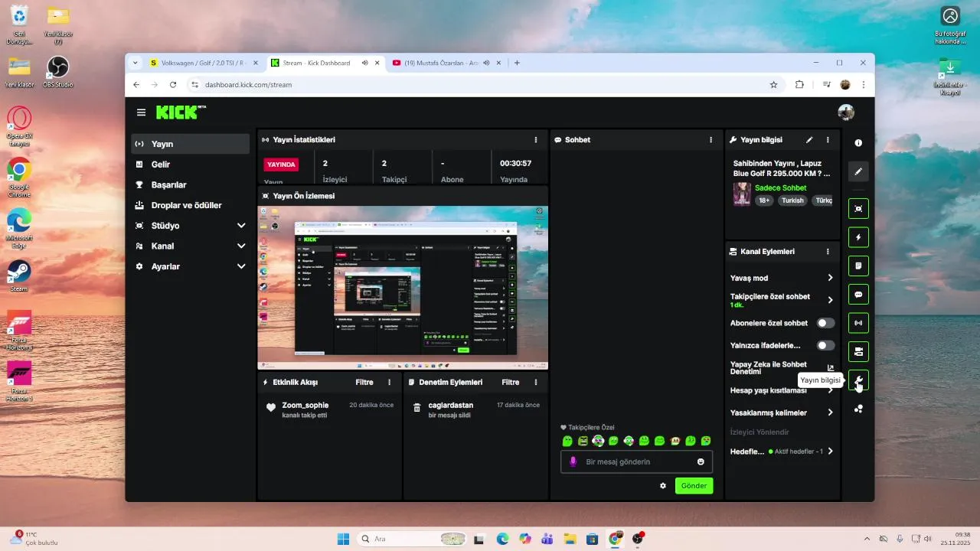Select Gelir in the sidebar
This screenshot has height=551, width=980.
tap(190, 165)
